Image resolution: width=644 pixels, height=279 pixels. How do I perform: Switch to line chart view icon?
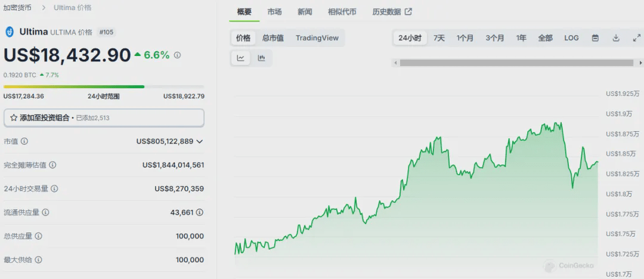pos(241,58)
